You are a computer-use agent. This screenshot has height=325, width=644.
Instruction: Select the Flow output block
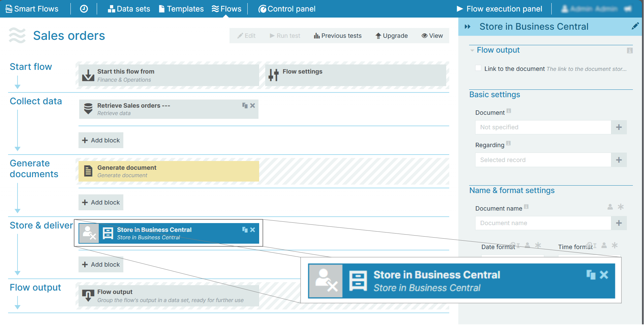(169, 296)
